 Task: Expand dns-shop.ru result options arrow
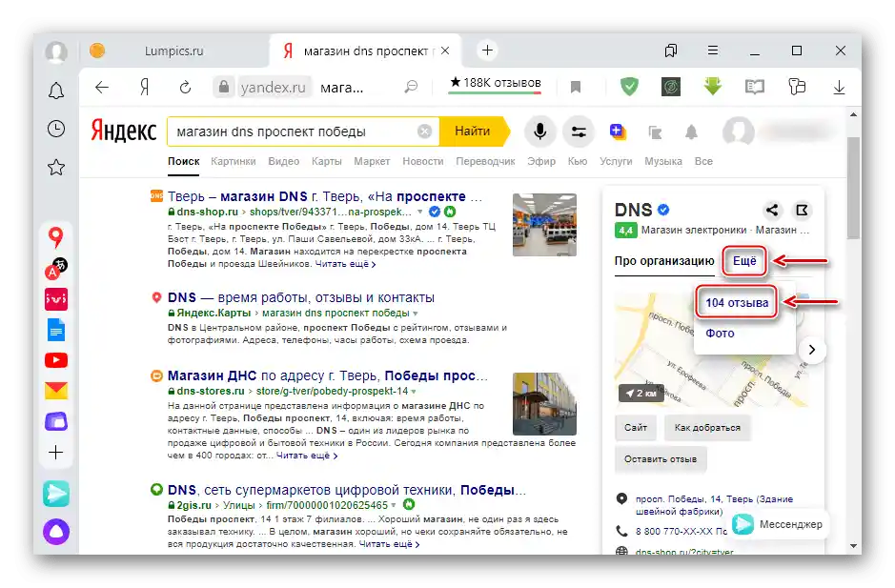(419, 213)
